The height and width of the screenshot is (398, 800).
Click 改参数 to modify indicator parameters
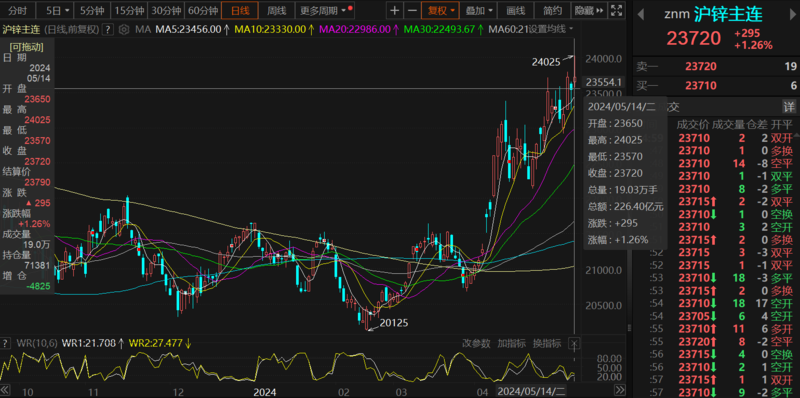coord(477,343)
